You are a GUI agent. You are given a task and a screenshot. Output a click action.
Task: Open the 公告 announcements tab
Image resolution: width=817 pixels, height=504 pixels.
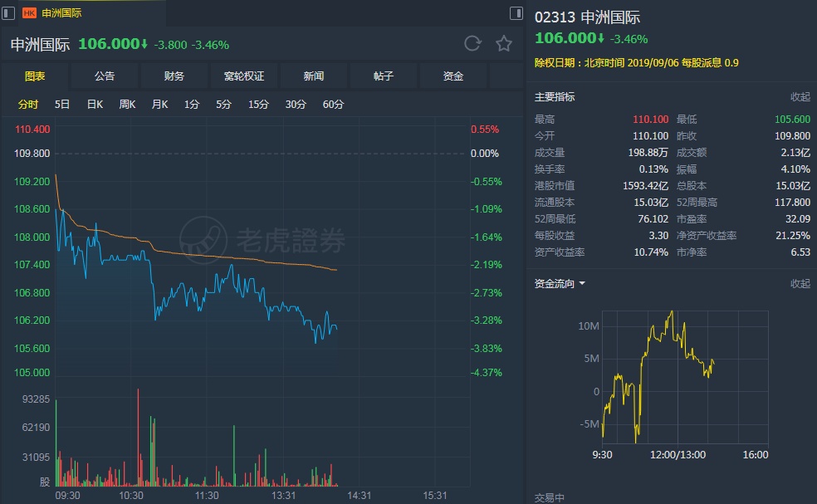point(105,76)
